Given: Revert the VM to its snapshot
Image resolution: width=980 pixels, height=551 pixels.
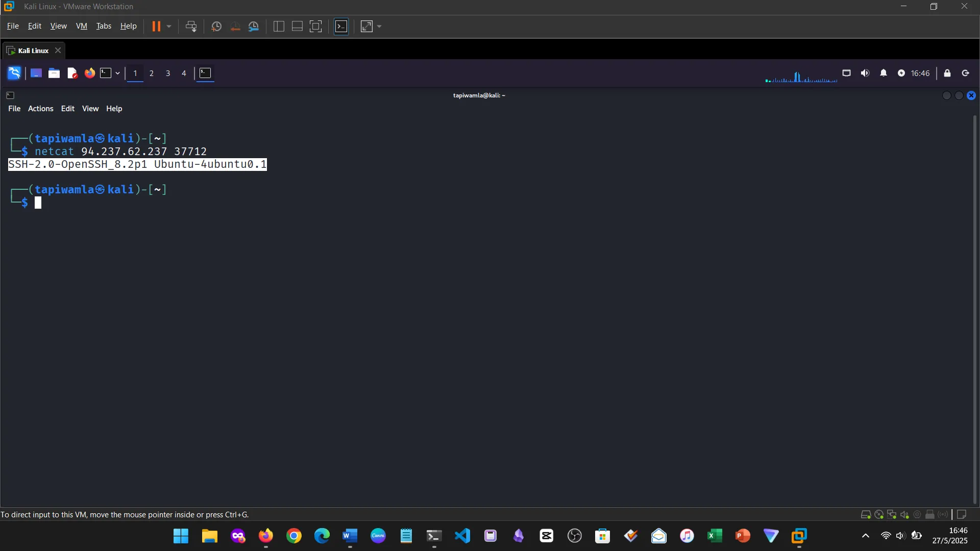Looking at the screenshot, I should pos(235,26).
